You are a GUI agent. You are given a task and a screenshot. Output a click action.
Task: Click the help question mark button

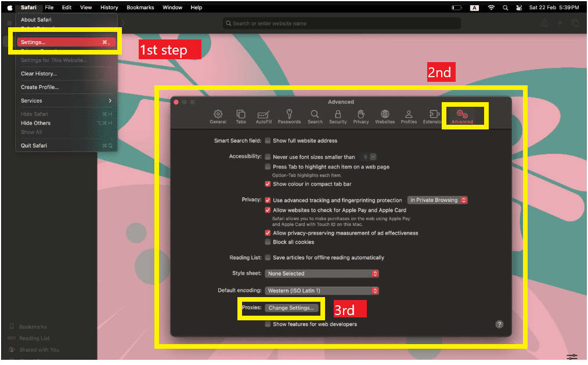coord(499,324)
